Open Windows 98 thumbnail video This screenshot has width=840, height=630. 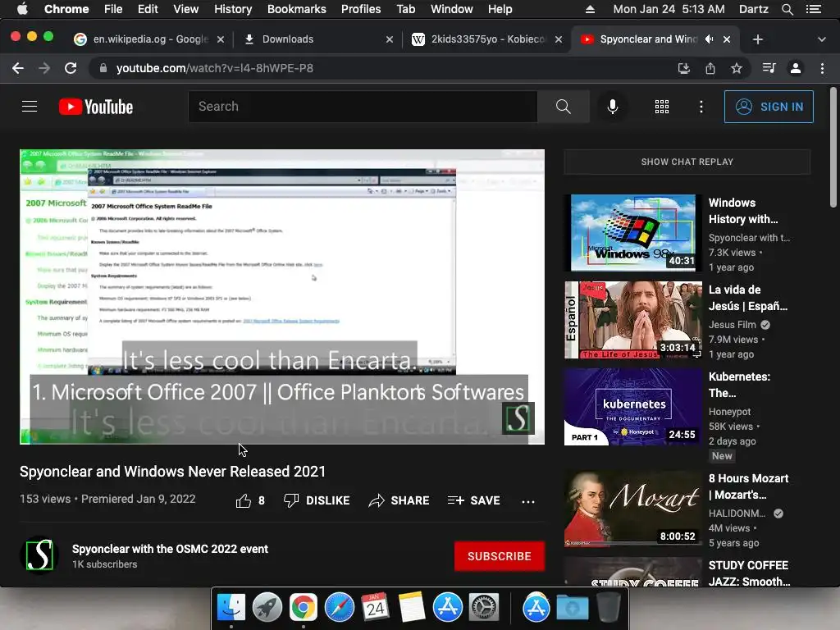coord(632,232)
